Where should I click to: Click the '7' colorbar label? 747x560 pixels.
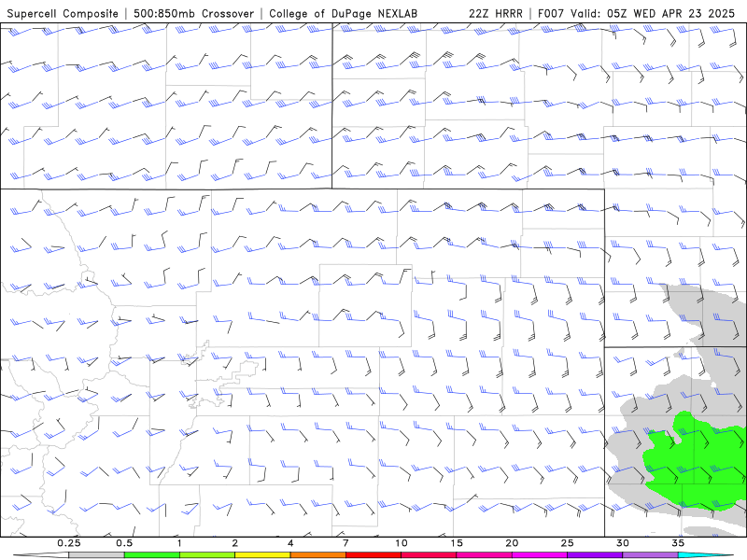coord(345,543)
